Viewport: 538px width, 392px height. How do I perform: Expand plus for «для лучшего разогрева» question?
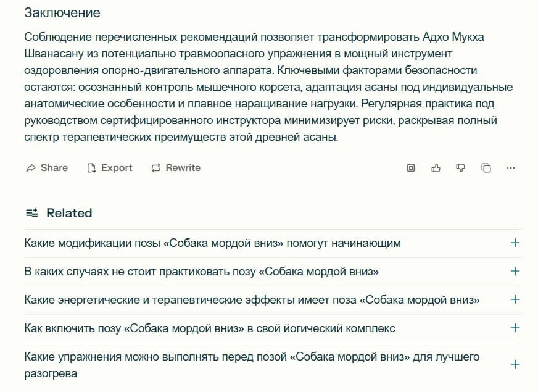pos(515,364)
